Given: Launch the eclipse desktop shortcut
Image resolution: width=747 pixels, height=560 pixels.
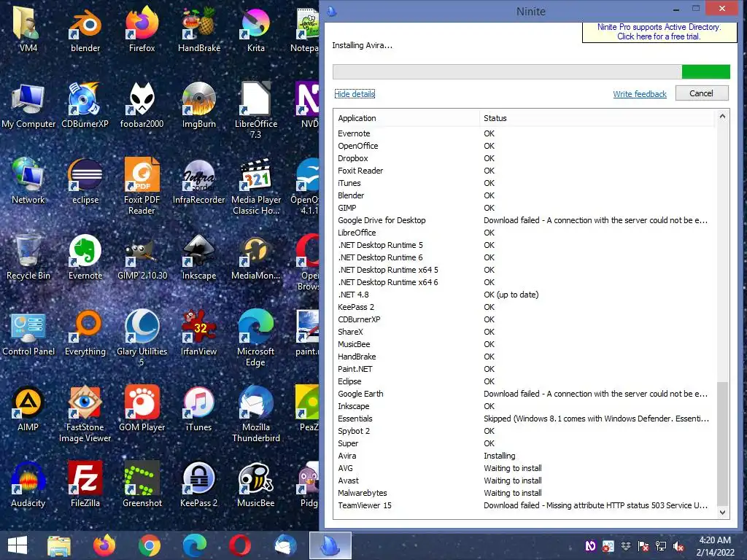Looking at the screenshot, I should coord(85,181).
